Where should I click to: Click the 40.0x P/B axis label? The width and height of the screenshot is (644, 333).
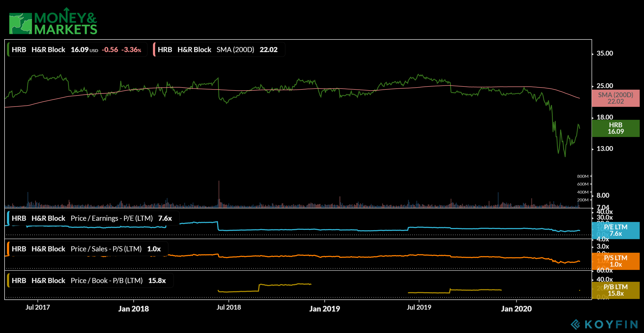tap(605, 280)
